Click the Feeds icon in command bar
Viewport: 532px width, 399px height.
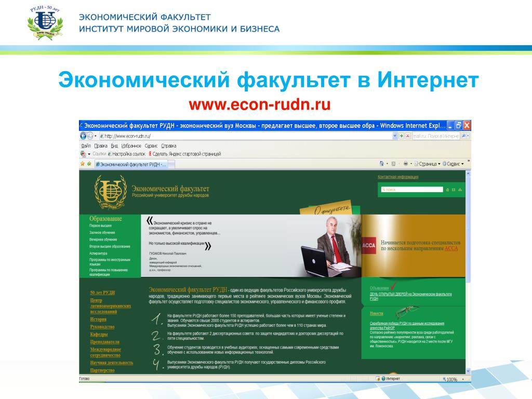coord(394,164)
